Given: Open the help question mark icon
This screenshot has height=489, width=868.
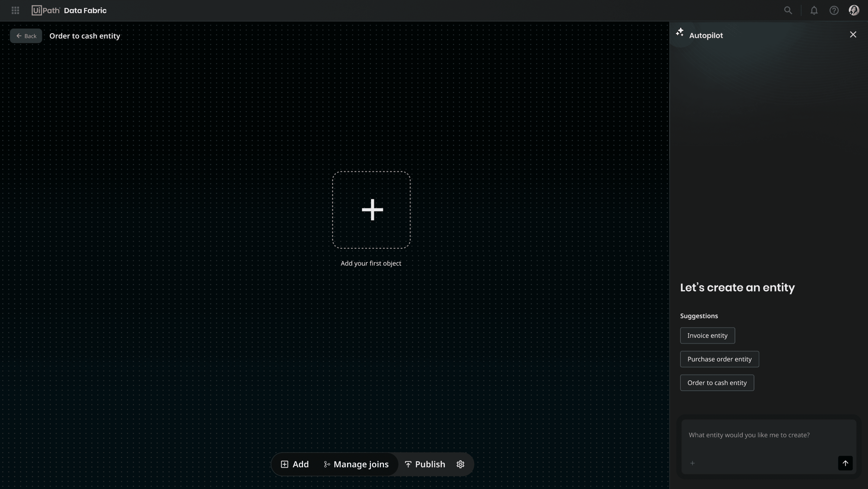Looking at the screenshot, I should tap(834, 10).
